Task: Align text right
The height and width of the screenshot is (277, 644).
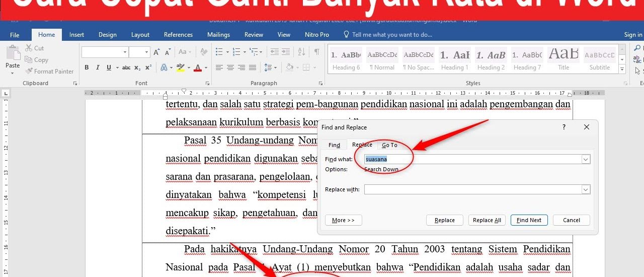Action: [242, 67]
